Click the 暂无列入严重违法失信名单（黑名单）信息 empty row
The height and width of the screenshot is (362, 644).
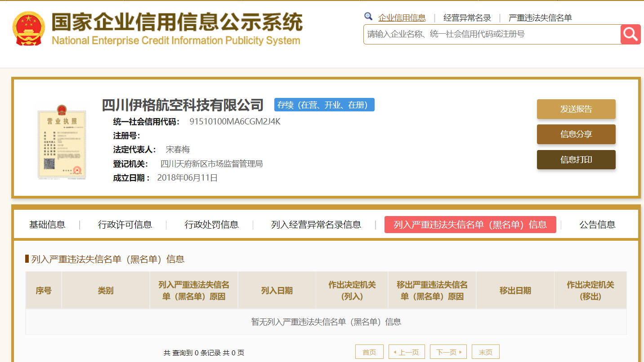coord(326,322)
